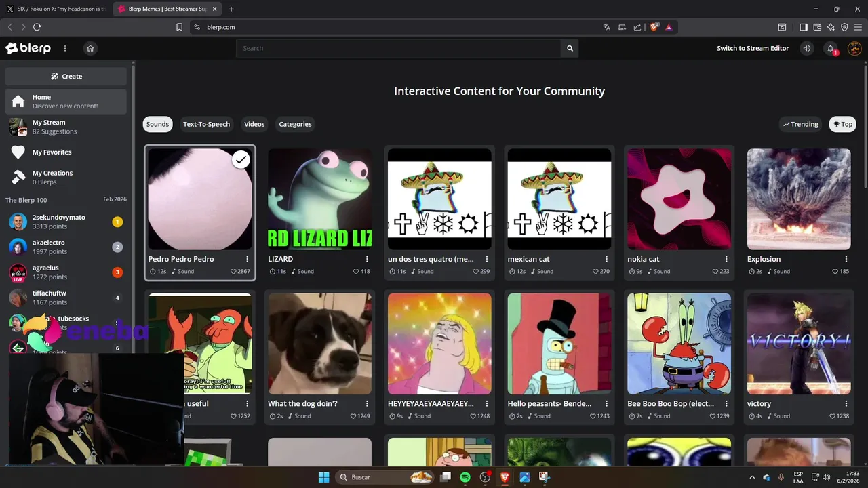
Task: Open tiffachuftw leaderboard profile
Action: tap(66, 298)
